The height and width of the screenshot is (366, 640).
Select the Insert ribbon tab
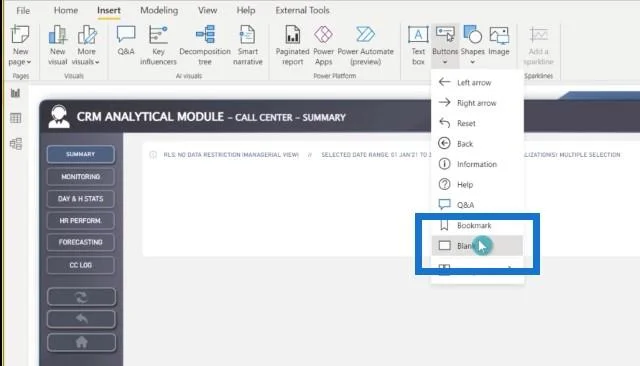pyautogui.click(x=109, y=11)
